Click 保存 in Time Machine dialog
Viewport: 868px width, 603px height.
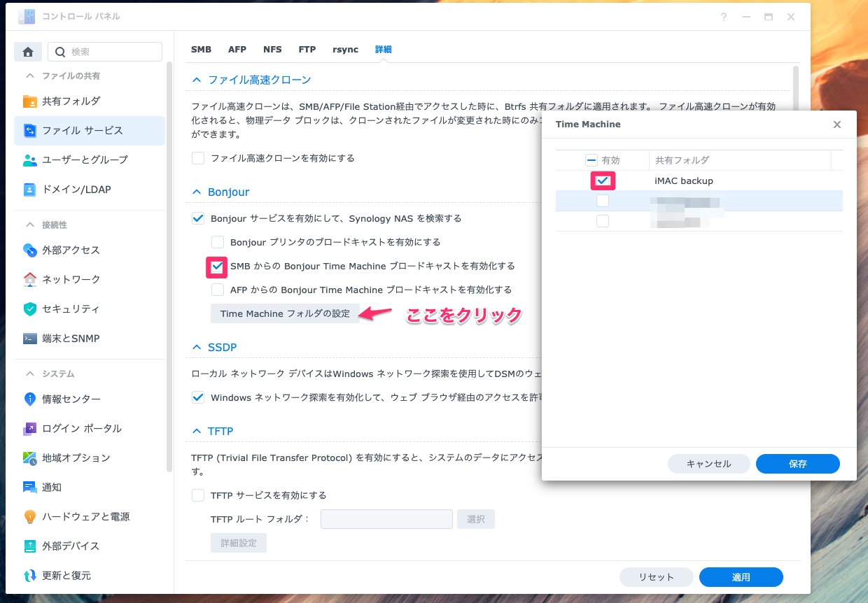coord(798,464)
